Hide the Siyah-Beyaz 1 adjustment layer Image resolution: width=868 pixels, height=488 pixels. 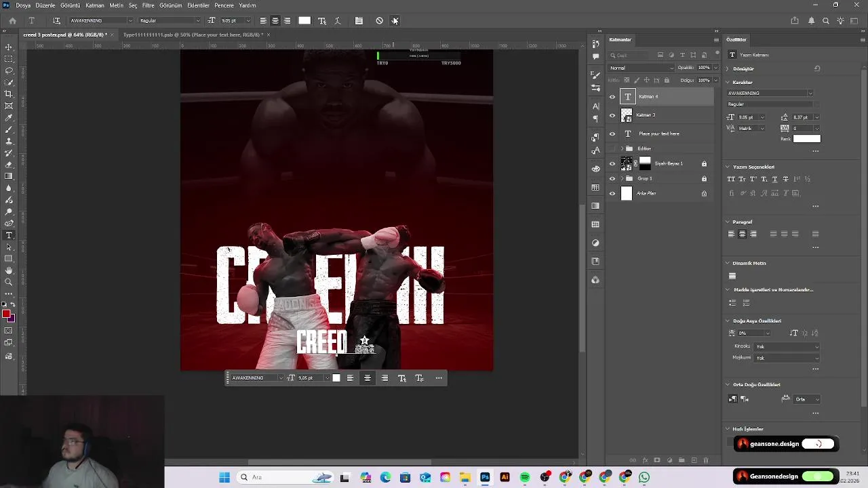[x=612, y=163]
